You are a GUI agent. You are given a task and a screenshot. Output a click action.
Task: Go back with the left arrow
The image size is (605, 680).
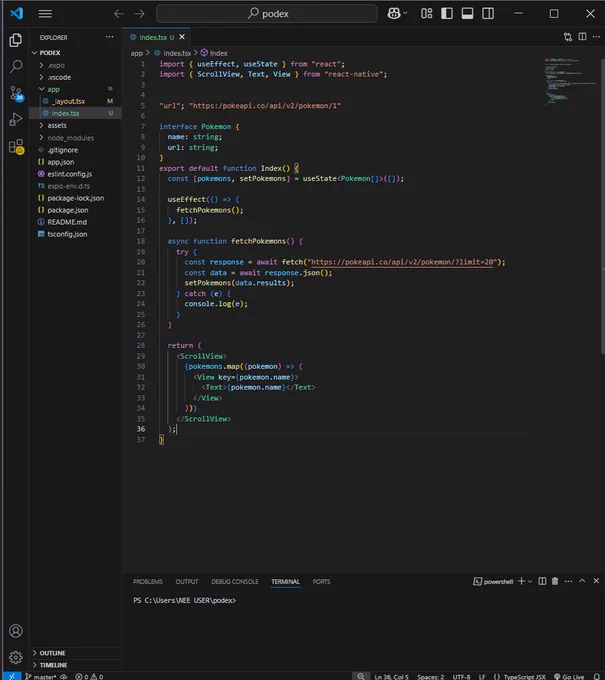pos(119,14)
